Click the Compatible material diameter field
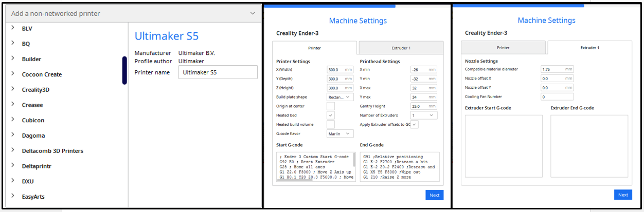The width and height of the screenshot is (644, 212). pyautogui.click(x=557, y=69)
